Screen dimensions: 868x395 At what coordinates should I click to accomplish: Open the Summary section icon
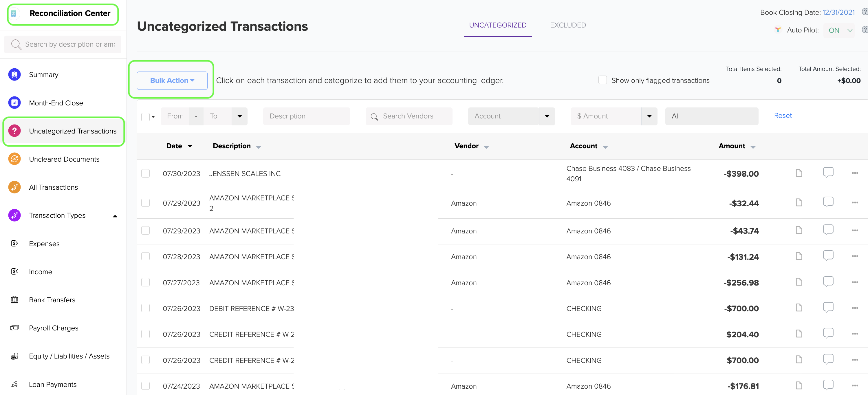(14, 74)
